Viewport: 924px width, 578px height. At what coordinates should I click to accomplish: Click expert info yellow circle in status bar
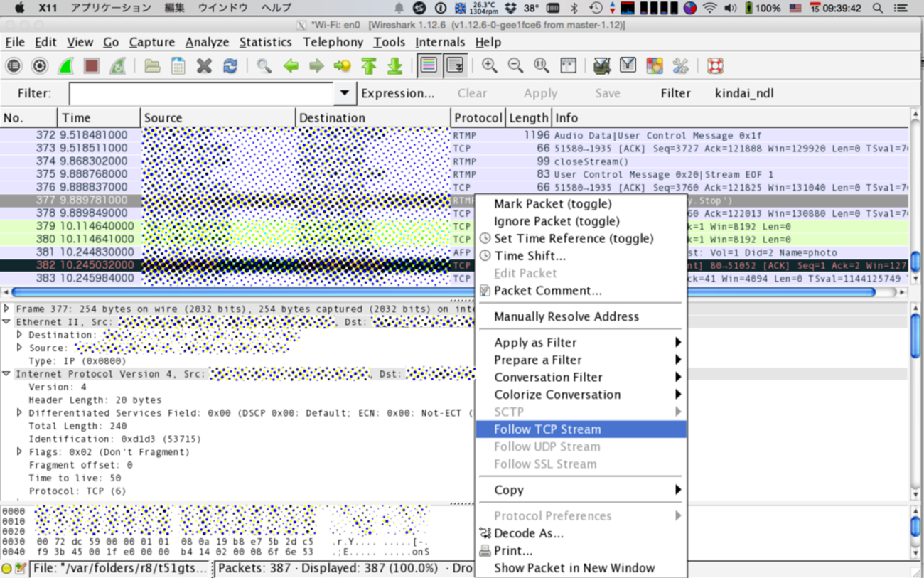[6, 569]
